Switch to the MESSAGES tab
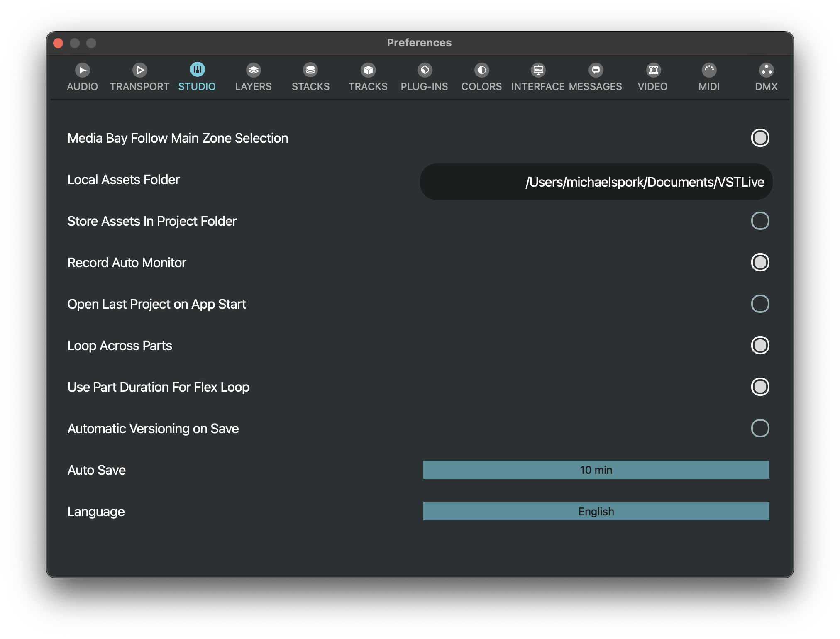 click(596, 87)
